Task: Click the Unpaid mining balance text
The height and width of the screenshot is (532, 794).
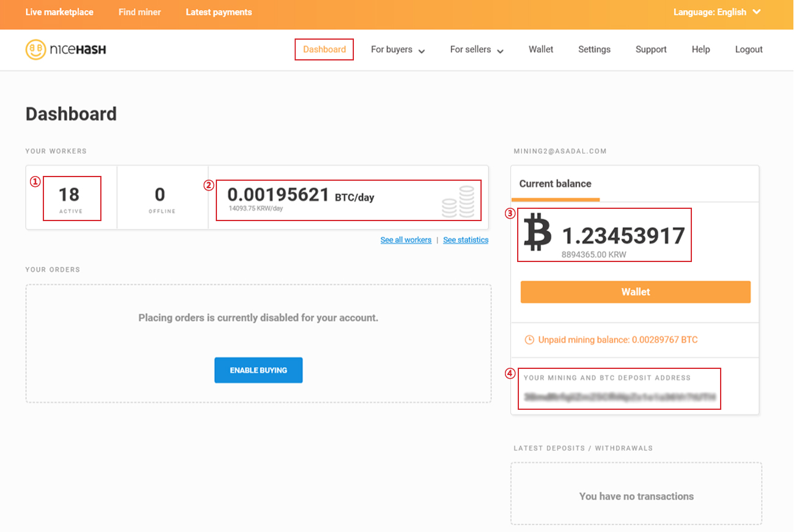Action: pos(618,340)
